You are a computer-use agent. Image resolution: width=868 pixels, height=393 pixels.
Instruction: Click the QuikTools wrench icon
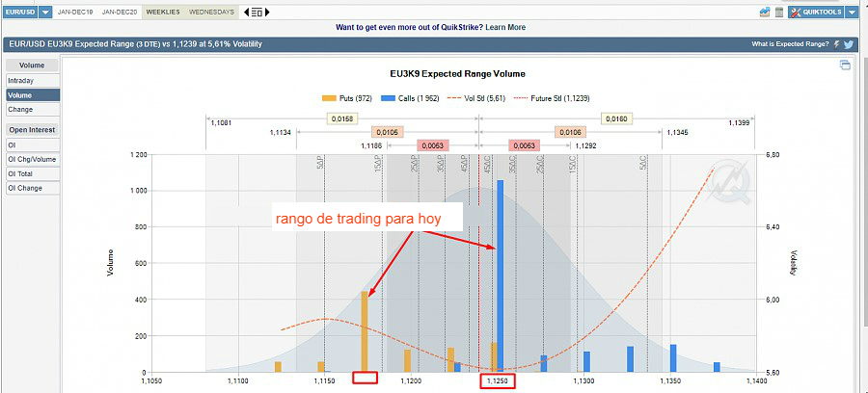pos(797,12)
